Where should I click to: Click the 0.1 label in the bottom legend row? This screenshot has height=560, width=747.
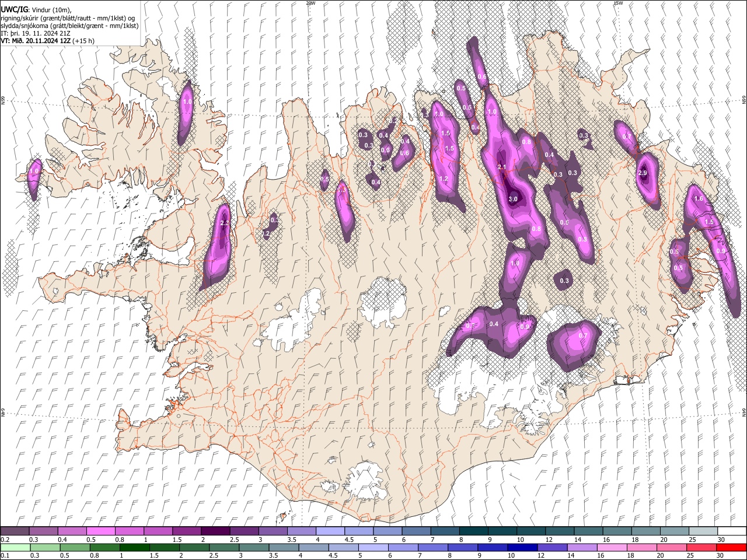(4, 555)
